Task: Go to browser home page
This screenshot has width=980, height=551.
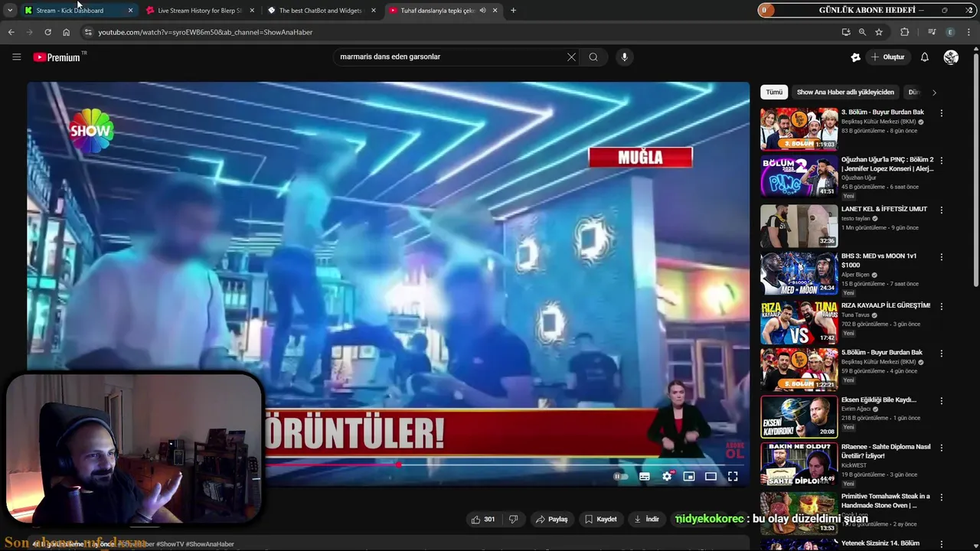Action: pyautogui.click(x=66, y=32)
